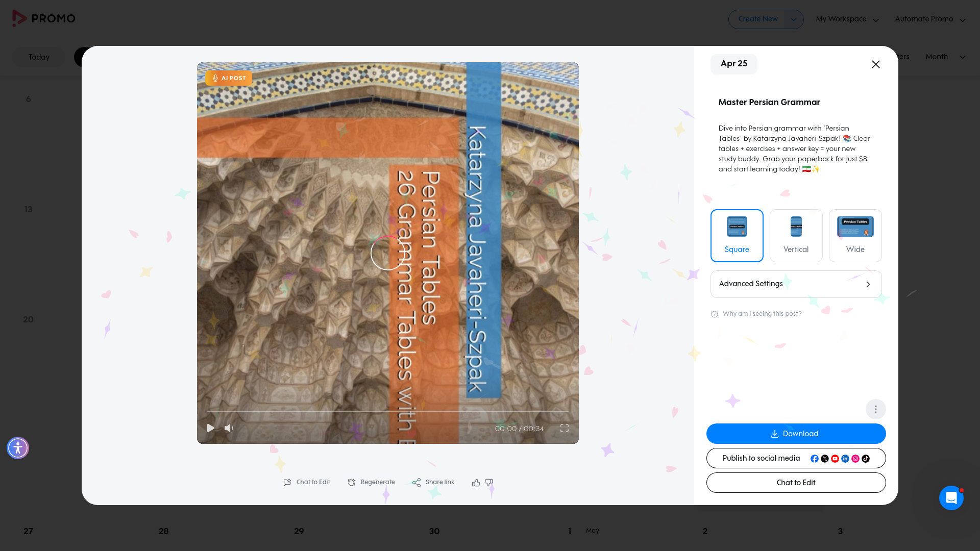
Task: Scrub the video progress bar
Action: pos(388,411)
